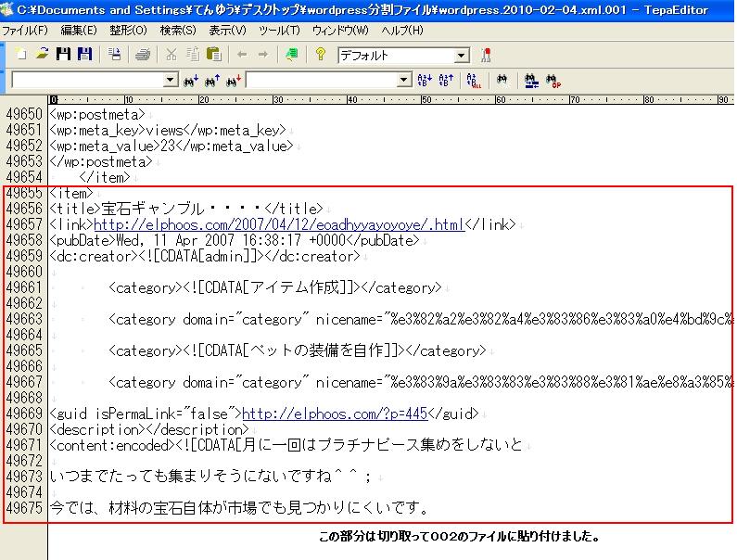Click the undo left arrow icon
This screenshot has height=560, width=737.
click(242, 55)
